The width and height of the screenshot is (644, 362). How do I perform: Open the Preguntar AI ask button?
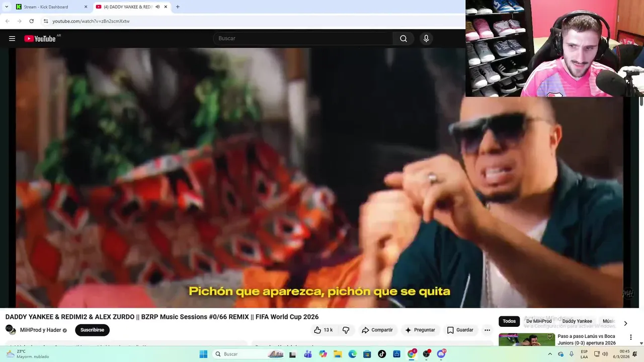(x=420, y=330)
